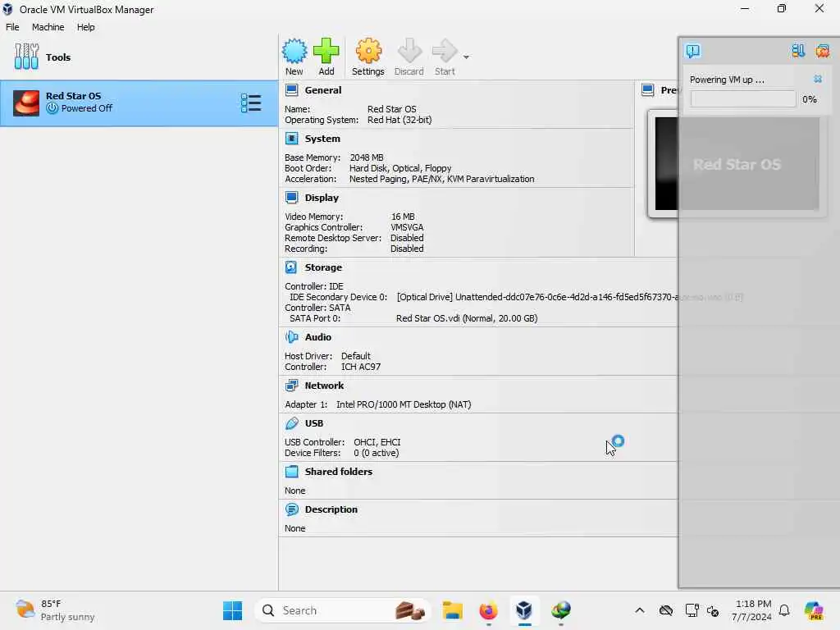The width and height of the screenshot is (840, 630).
Task: Click the taskbar Search box
Action: coord(343,610)
